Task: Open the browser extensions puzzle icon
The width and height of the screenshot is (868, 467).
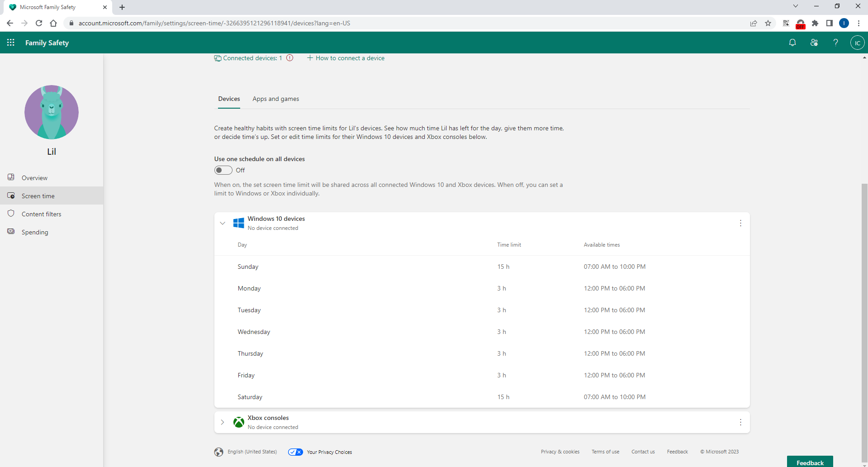Action: (x=815, y=23)
